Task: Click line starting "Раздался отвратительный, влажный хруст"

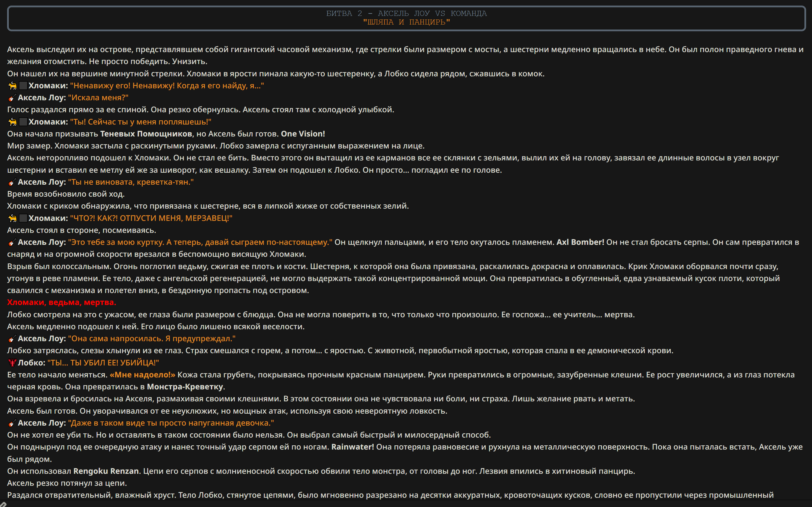Action: (x=390, y=495)
